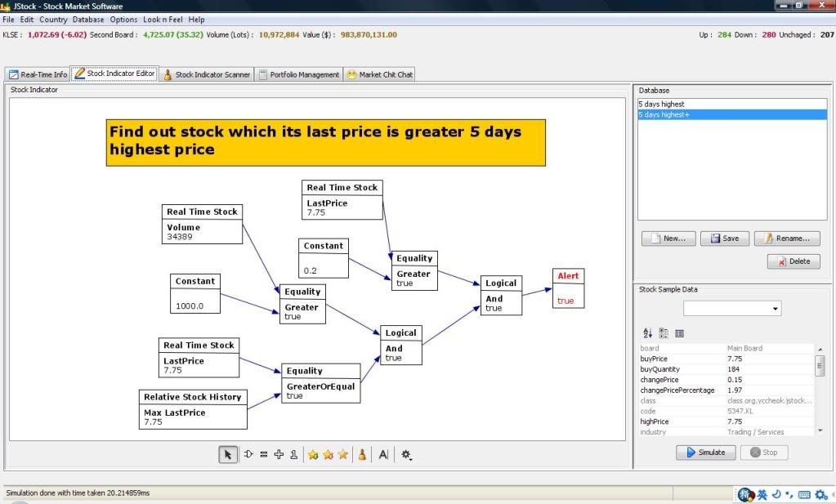The width and height of the screenshot is (836, 504).
Task: Click the sample data scrollbar thumb
Action: [x=820, y=366]
